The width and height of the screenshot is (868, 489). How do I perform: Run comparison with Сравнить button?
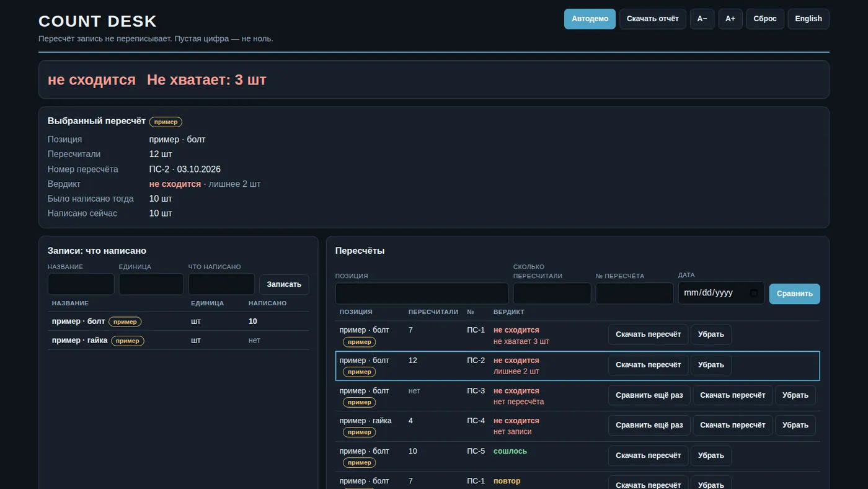pos(794,294)
